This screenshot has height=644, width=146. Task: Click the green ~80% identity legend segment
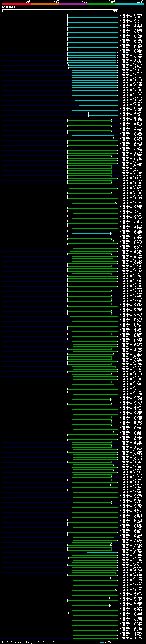coord(101,4)
